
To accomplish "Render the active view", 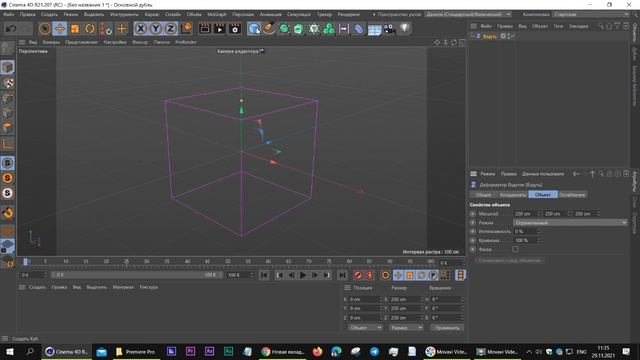I will click(x=204, y=29).
